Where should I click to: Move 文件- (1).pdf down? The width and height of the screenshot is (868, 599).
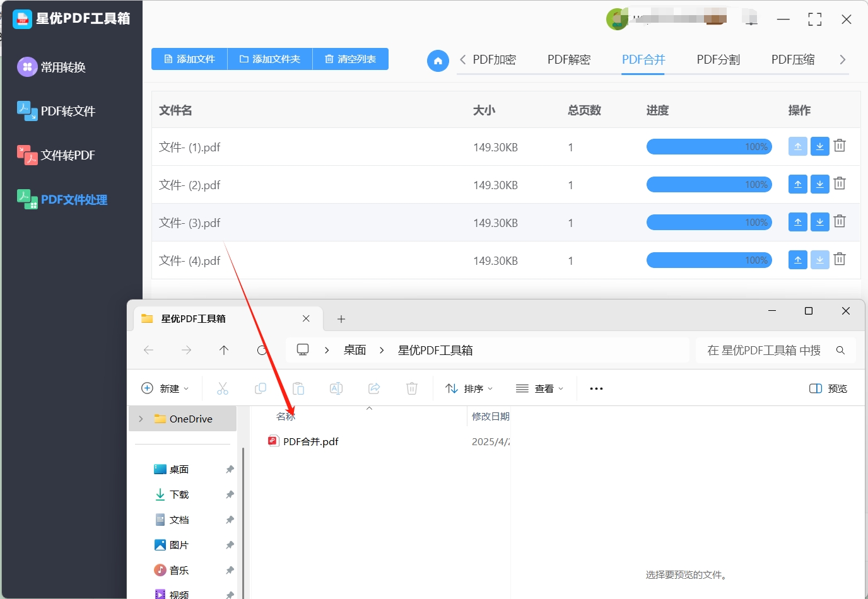[819, 147]
